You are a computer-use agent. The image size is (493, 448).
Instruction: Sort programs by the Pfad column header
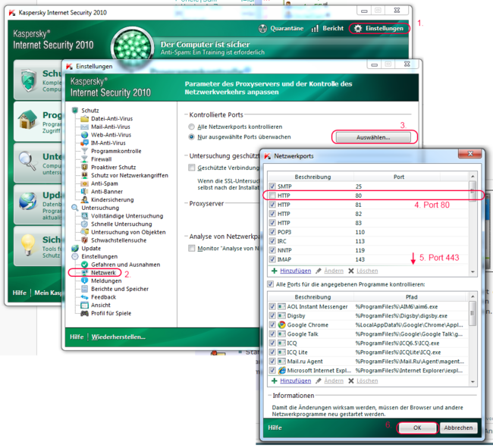coord(411,297)
